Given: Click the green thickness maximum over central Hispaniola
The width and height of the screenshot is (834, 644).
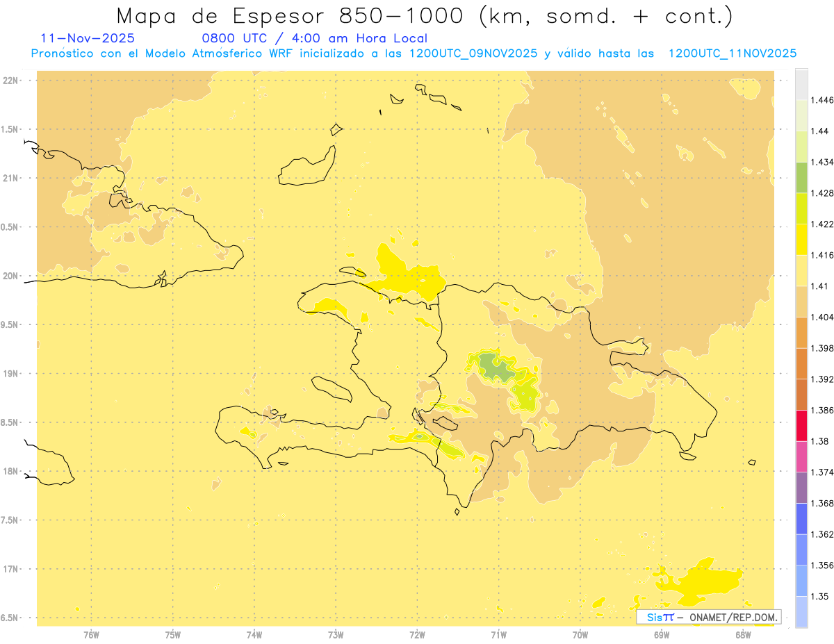Looking at the screenshot, I should point(496,368).
